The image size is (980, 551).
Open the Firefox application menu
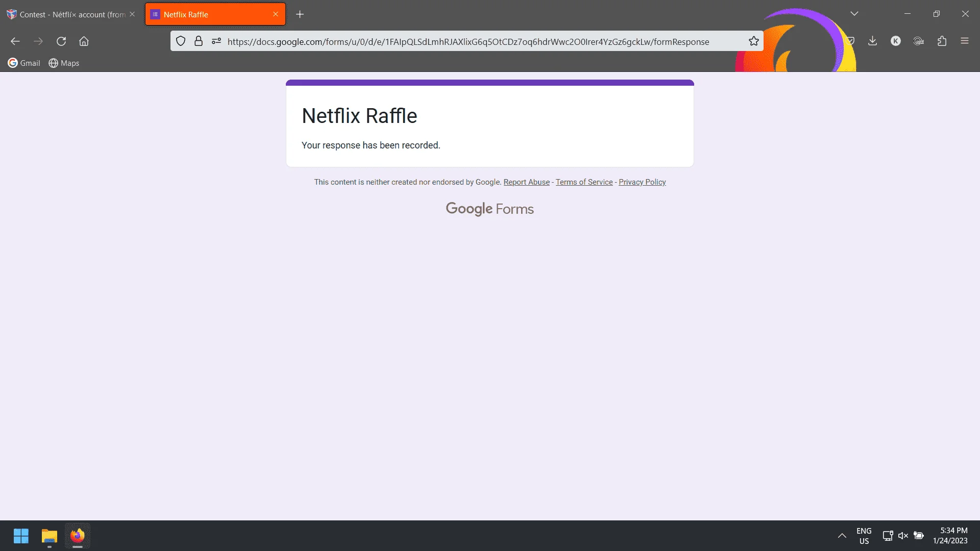click(965, 41)
